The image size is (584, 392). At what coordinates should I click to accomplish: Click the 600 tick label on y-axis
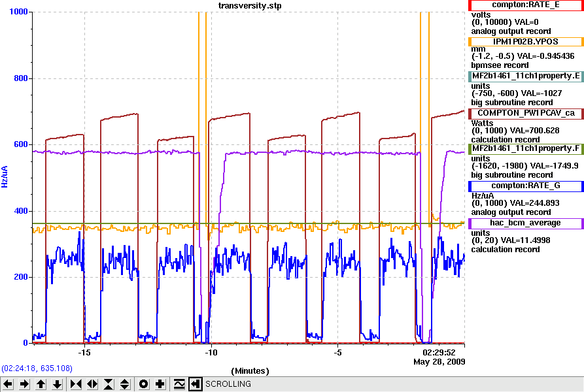coord(21,144)
